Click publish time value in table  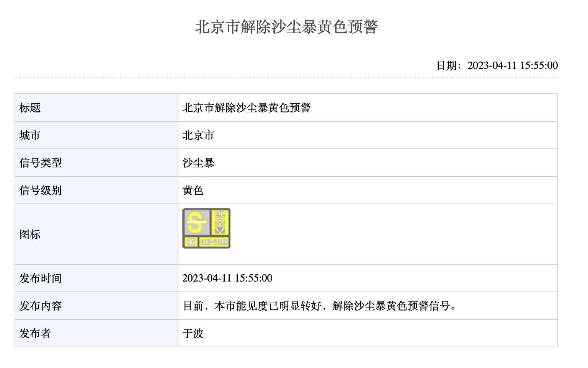pyautogui.click(x=227, y=278)
